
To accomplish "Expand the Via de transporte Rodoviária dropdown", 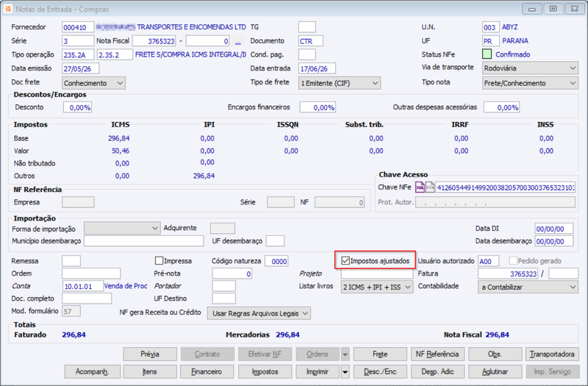I will tap(530, 68).
